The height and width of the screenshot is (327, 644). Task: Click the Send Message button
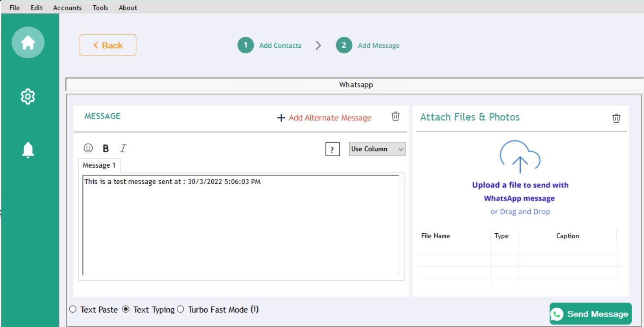(591, 314)
